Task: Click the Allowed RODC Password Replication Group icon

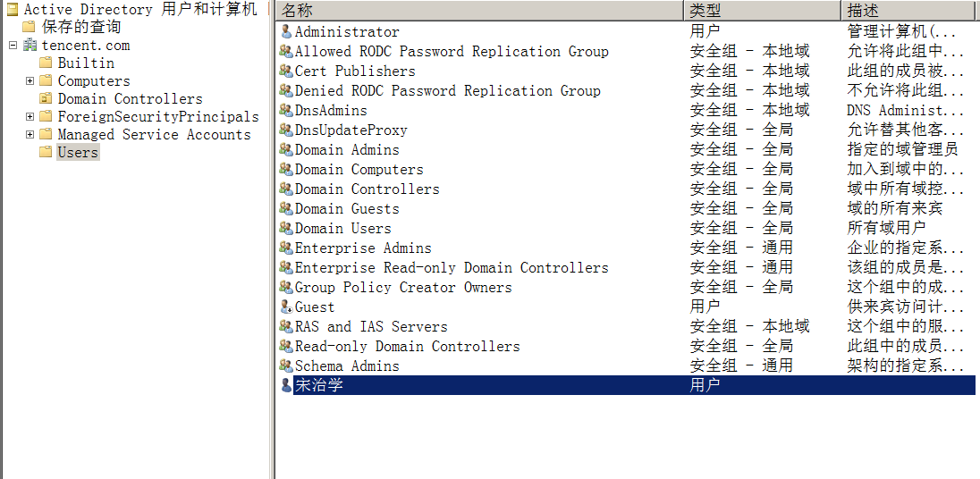Action: tap(286, 51)
